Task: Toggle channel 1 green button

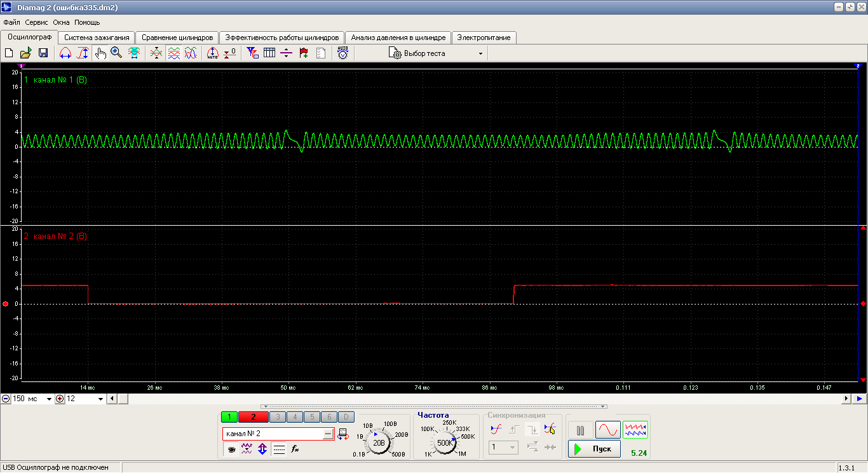Action: pyautogui.click(x=229, y=417)
